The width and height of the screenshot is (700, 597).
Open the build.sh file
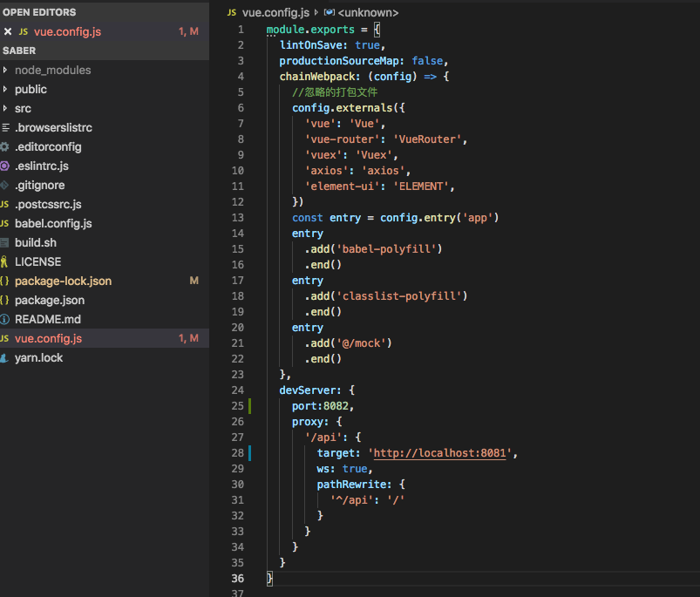(36, 243)
